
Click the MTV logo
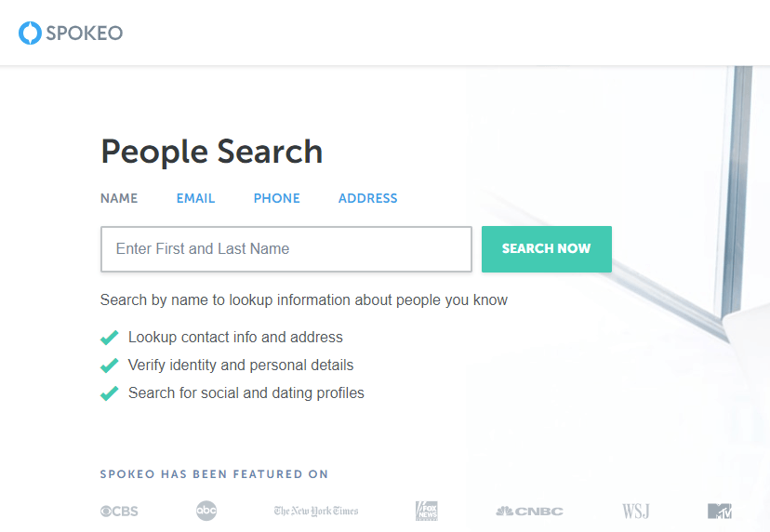tap(720, 511)
